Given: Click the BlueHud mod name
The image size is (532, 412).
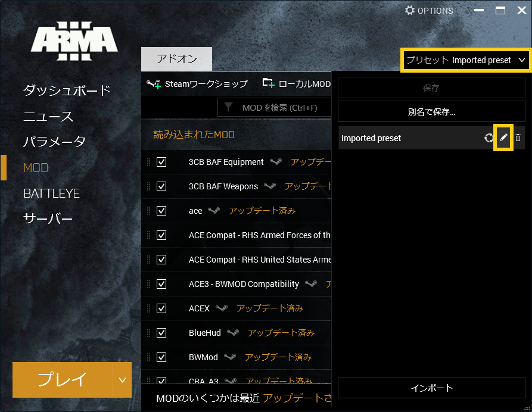Looking at the screenshot, I should tap(204, 333).
